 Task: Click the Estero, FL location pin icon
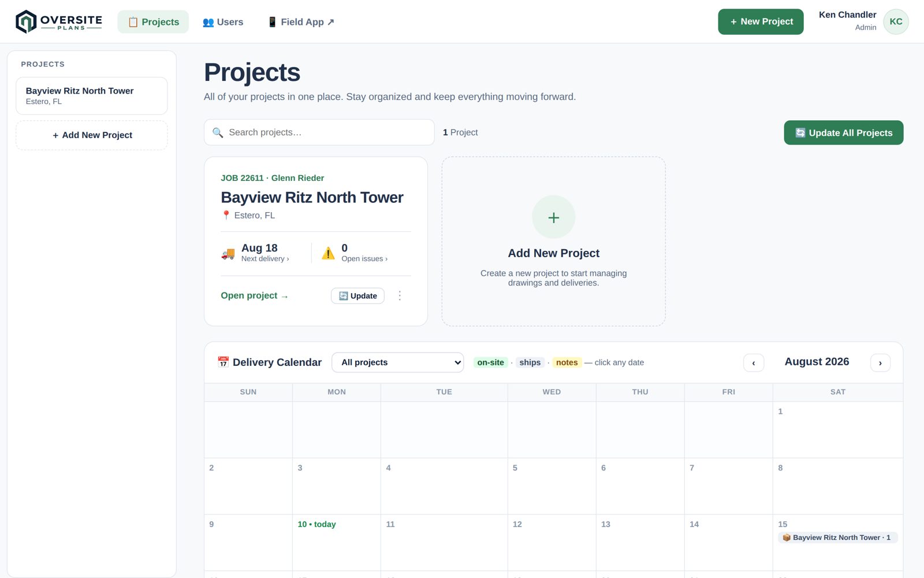[226, 215]
